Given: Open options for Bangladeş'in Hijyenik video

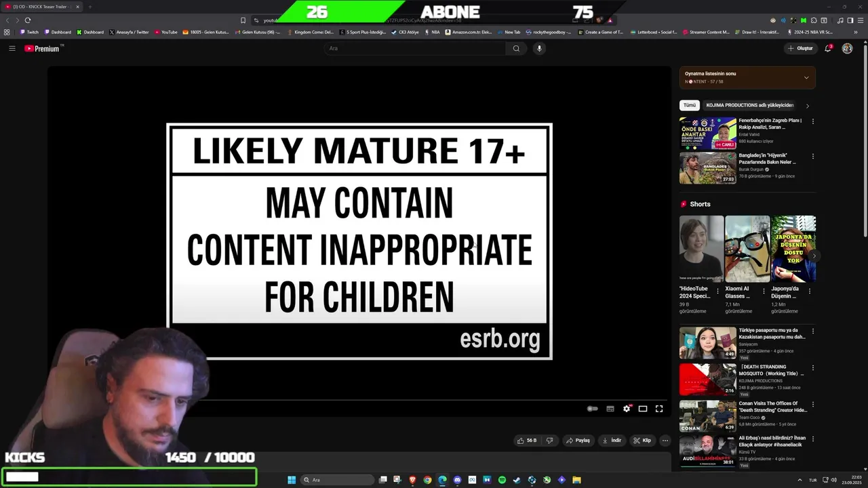Looking at the screenshot, I should (x=813, y=156).
